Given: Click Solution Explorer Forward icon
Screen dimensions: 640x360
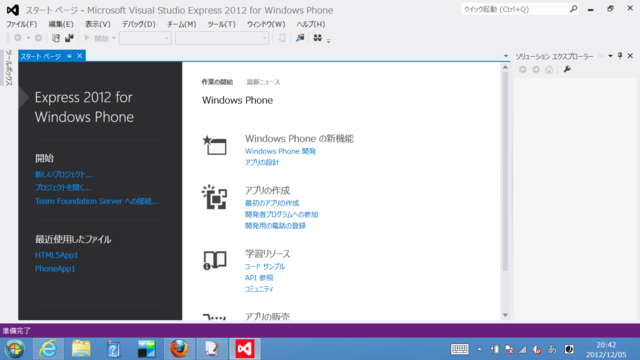Looking at the screenshot, I should click(x=536, y=69).
